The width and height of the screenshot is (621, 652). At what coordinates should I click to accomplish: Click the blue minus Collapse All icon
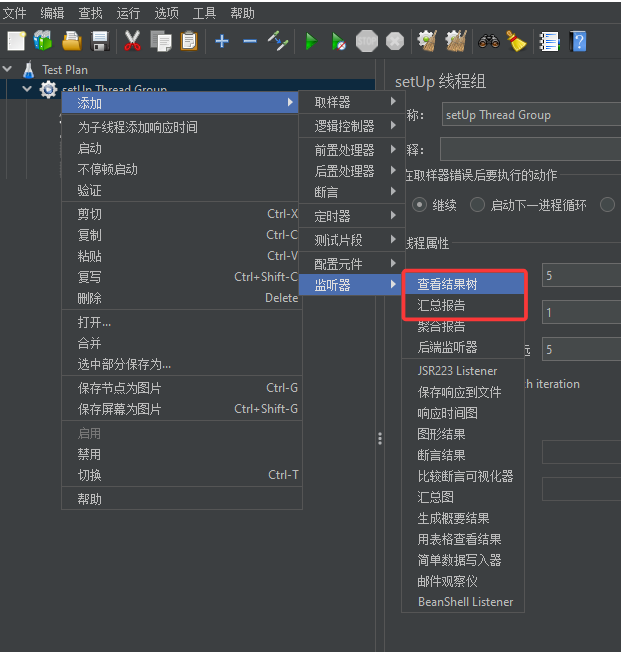coord(250,41)
